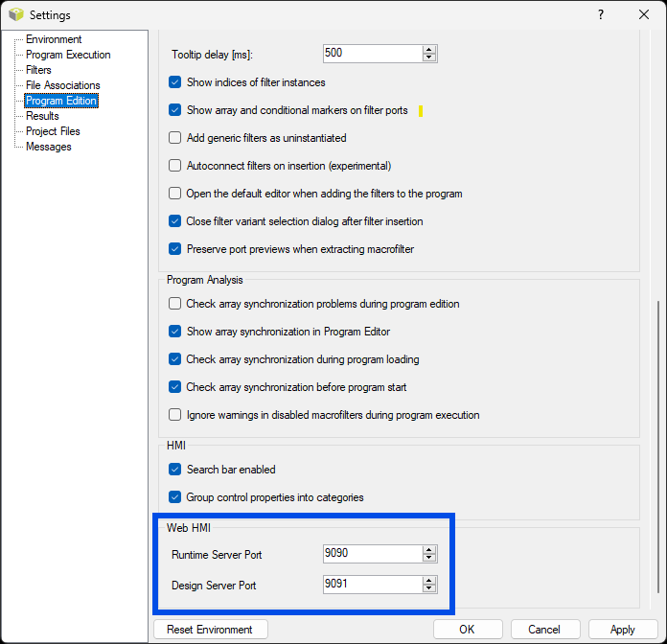Select Project Files in settings tree
This screenshot has height=644, width=667.
[53, 131]
